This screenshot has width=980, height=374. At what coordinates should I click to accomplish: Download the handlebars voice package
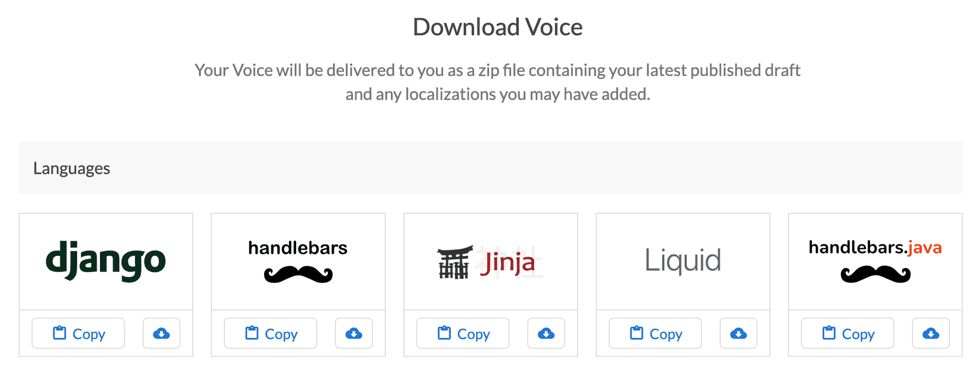354,333
